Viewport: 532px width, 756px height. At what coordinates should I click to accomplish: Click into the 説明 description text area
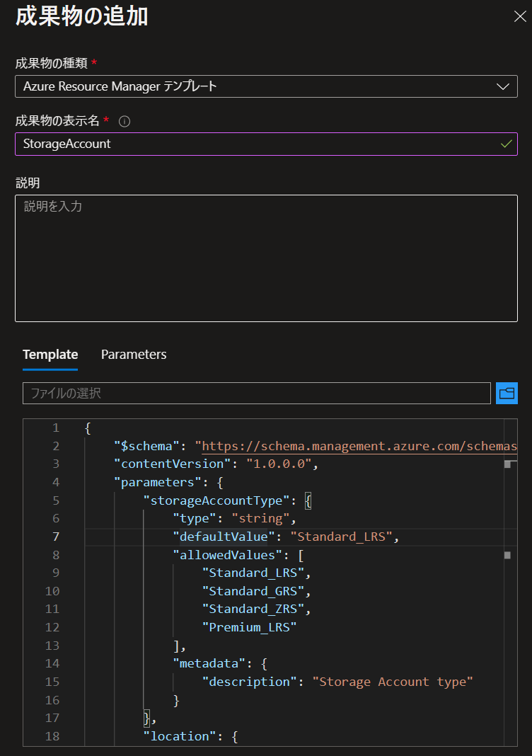click(265, 258)
